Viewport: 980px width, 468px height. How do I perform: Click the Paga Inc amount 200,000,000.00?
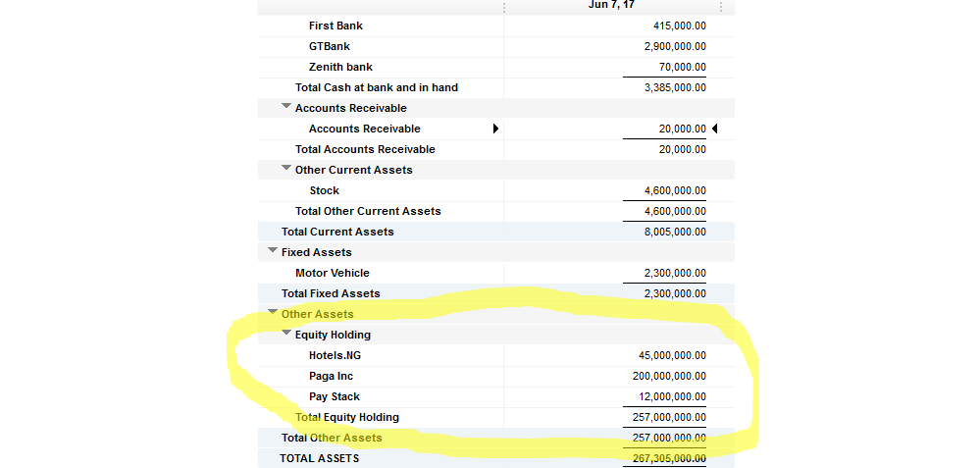click(669, 376)
